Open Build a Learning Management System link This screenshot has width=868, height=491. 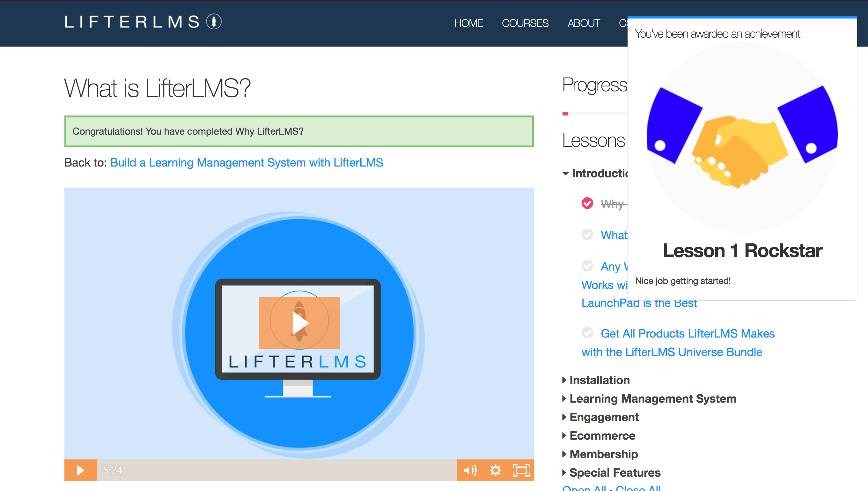(x=246, y=162)
